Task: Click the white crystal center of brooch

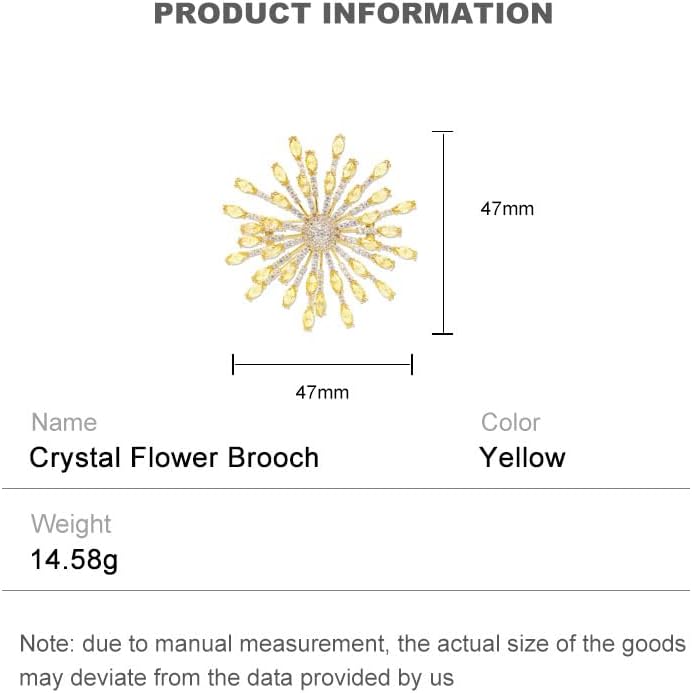Action: point(321,232)
